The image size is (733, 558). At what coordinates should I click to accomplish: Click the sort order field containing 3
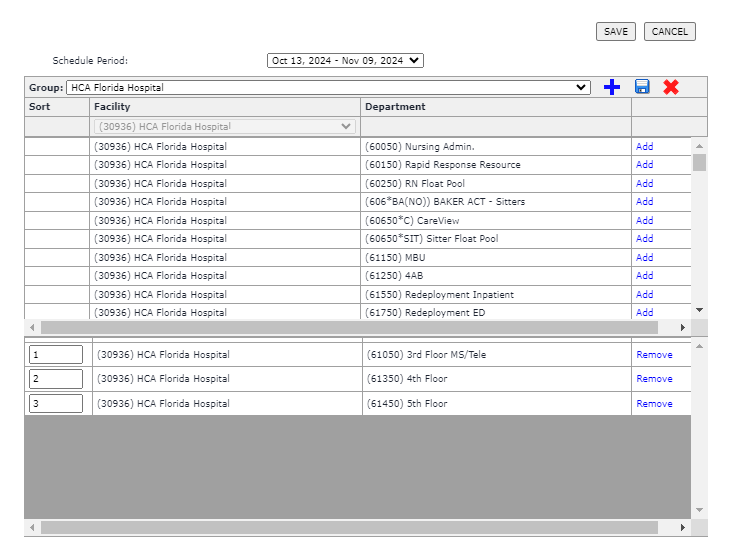tap(56, 403)
